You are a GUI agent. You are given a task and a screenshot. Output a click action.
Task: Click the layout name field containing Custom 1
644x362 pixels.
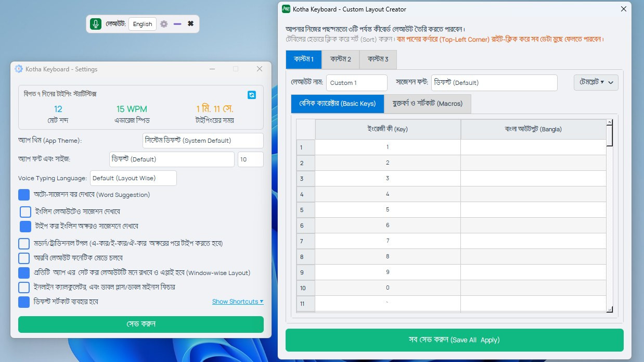click(x=357, y=82)
